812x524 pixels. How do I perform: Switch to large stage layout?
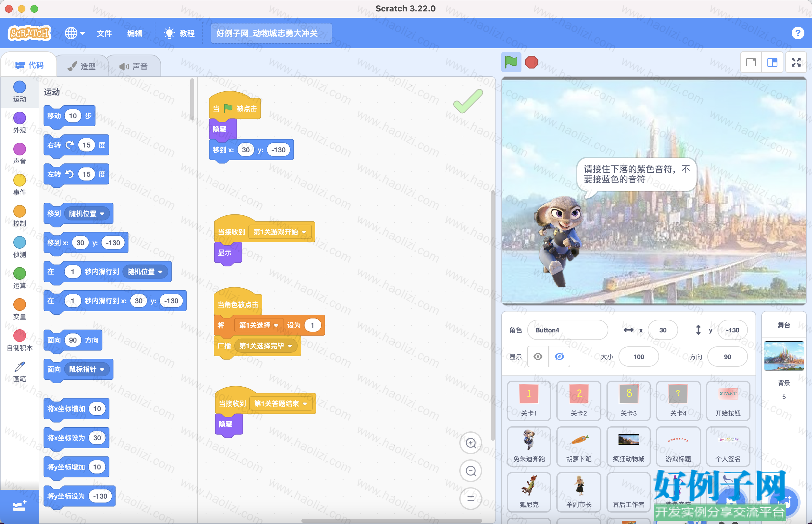click(772, 62)
